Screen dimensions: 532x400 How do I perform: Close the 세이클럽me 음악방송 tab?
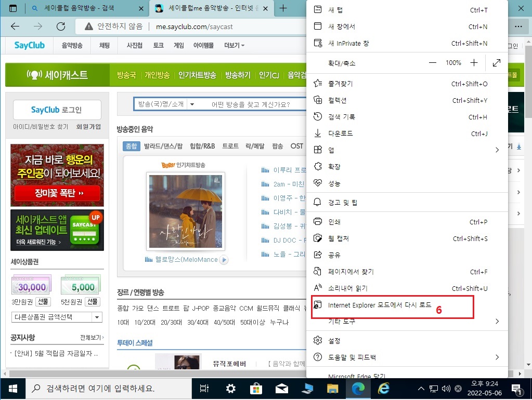(266, 8)
